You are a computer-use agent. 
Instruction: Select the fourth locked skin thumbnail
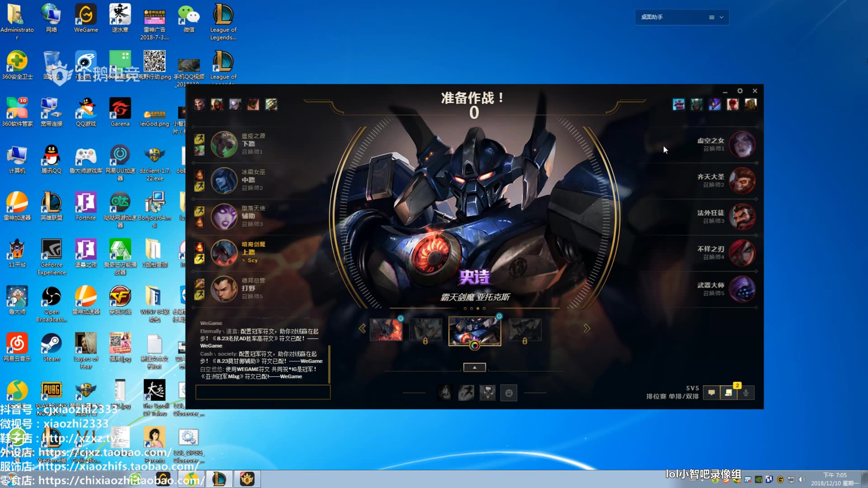525,330
